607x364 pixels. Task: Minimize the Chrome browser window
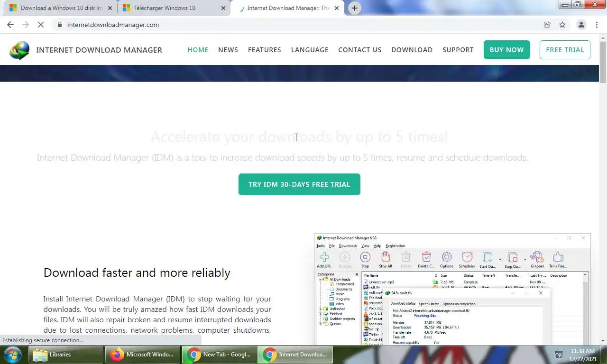pos(565,4)
